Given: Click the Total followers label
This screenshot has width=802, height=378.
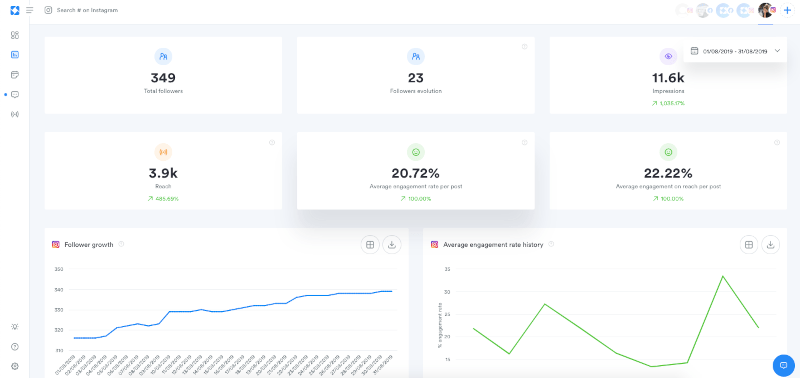Looking at the screenshot, I should [163, 91].
